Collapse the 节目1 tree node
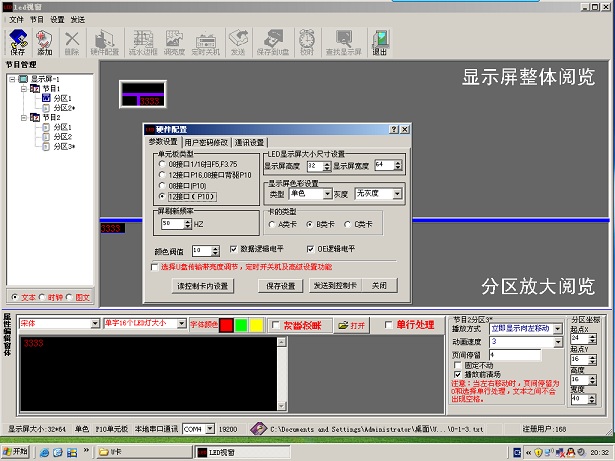The width and height of the screenshot is (615, 461). 22,89
